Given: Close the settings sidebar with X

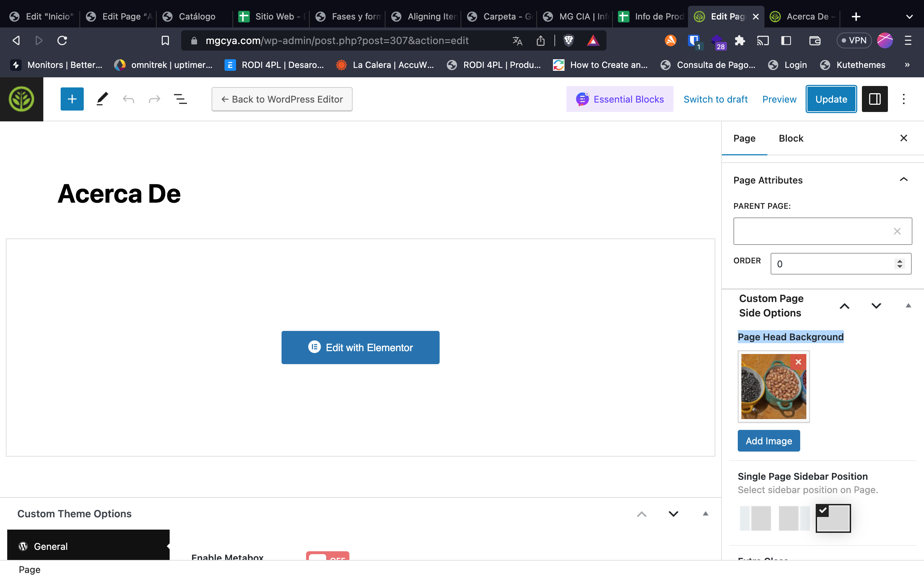Looking at the screenshot, I should coord(903,138).
